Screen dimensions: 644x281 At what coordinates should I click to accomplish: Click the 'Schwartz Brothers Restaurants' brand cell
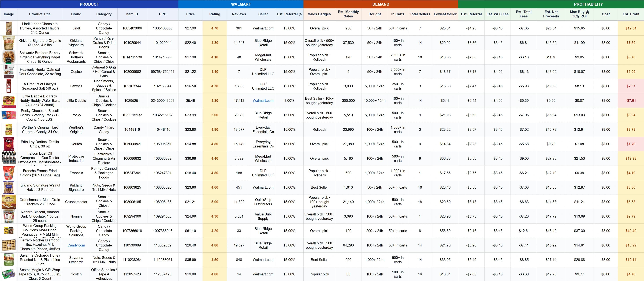(x=76, y=57)
